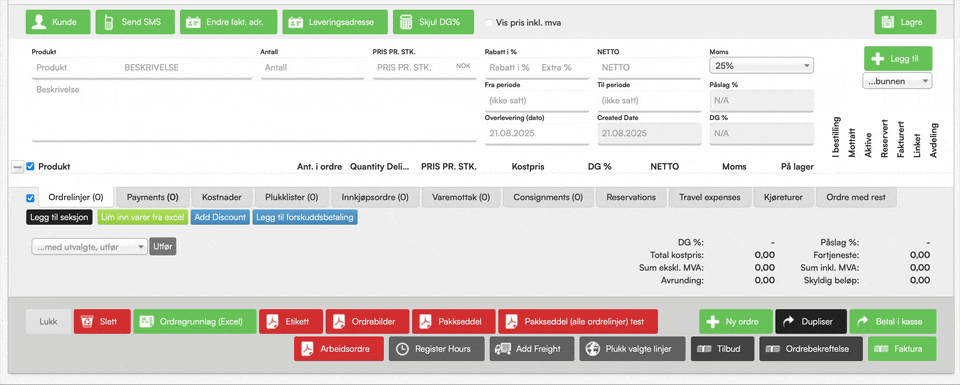Go to the Varemottak (0) tab
This screenshot has width=960, height=385.
[x=461, y=197]
